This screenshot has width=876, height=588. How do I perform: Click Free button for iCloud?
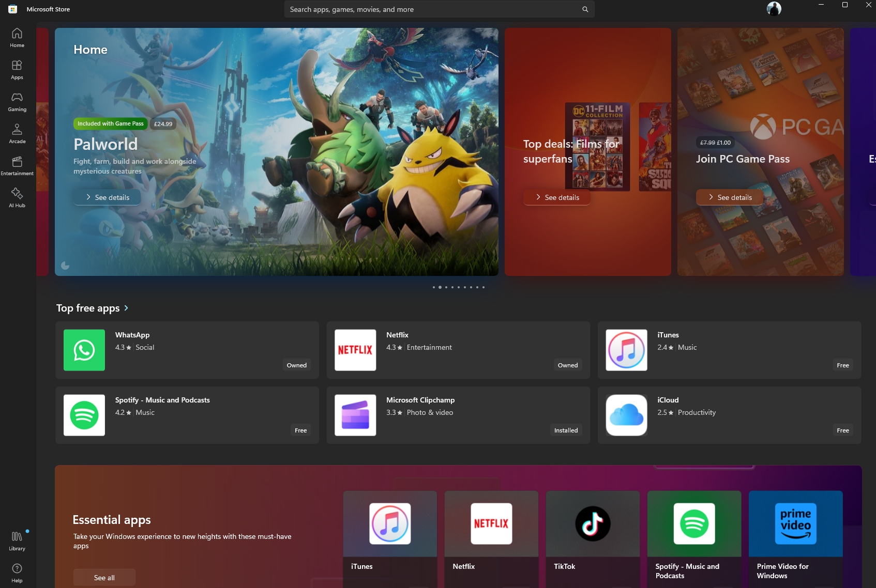(x=843, y=430)
